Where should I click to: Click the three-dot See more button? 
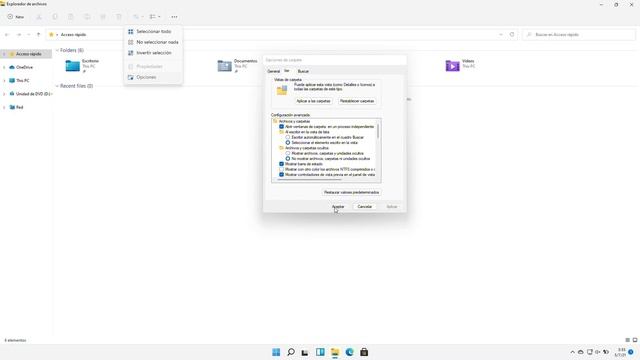coord(174,17)
